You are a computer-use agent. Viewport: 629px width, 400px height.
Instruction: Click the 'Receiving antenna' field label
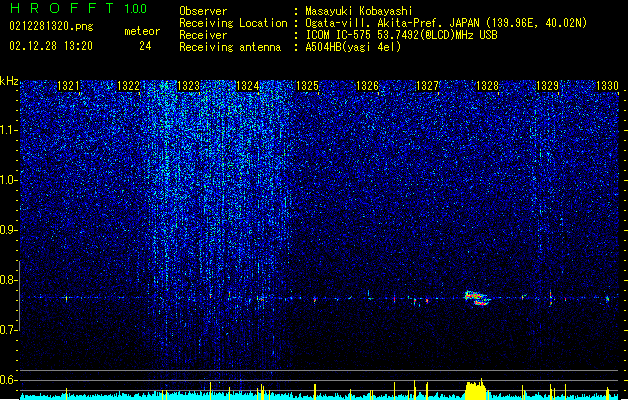coord(230,47)
